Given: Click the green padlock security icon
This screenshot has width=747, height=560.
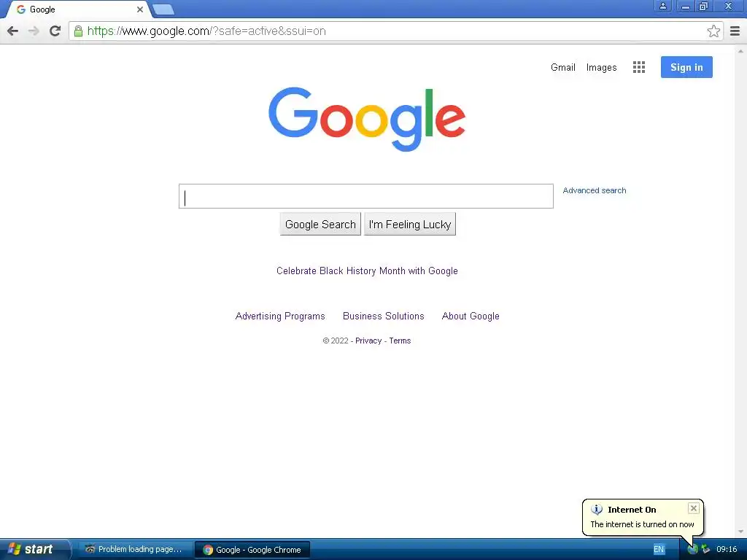Looking at the screenshot, I should (x=78, y=31).
